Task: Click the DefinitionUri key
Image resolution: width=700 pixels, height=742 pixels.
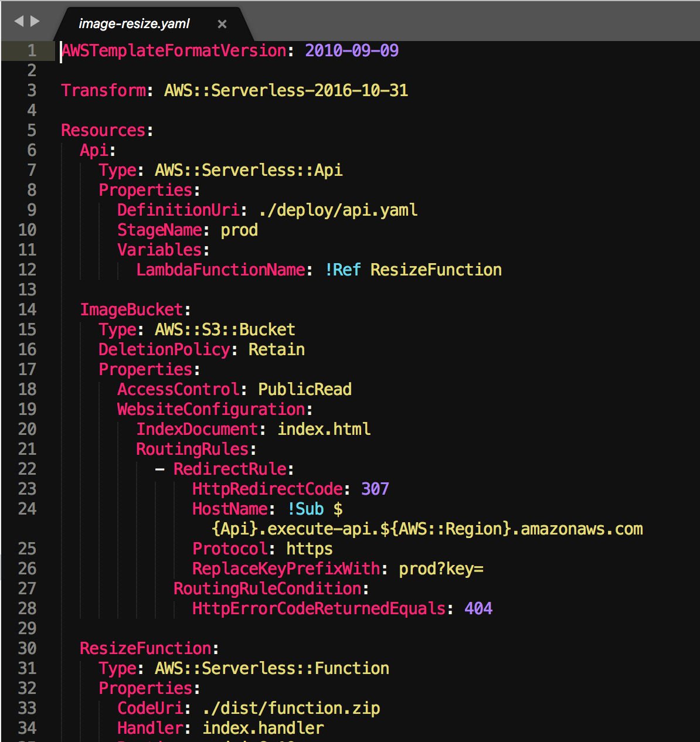Action: (x=178, y=210)
